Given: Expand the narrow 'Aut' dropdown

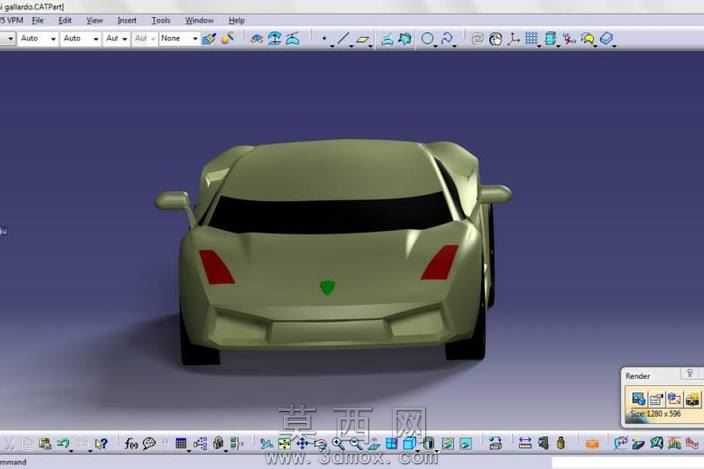Looking at the screenshot, I should pos(116,39).
